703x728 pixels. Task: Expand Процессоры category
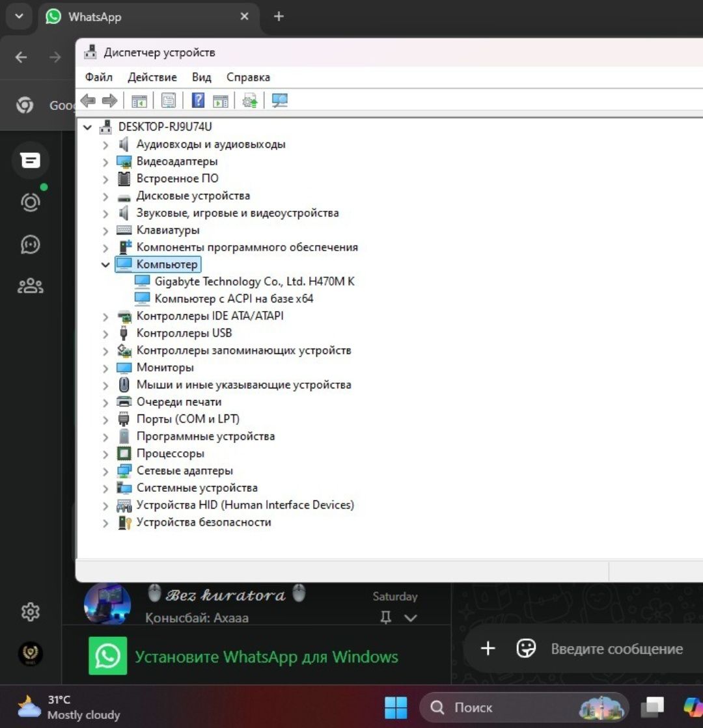coord(105,454)
